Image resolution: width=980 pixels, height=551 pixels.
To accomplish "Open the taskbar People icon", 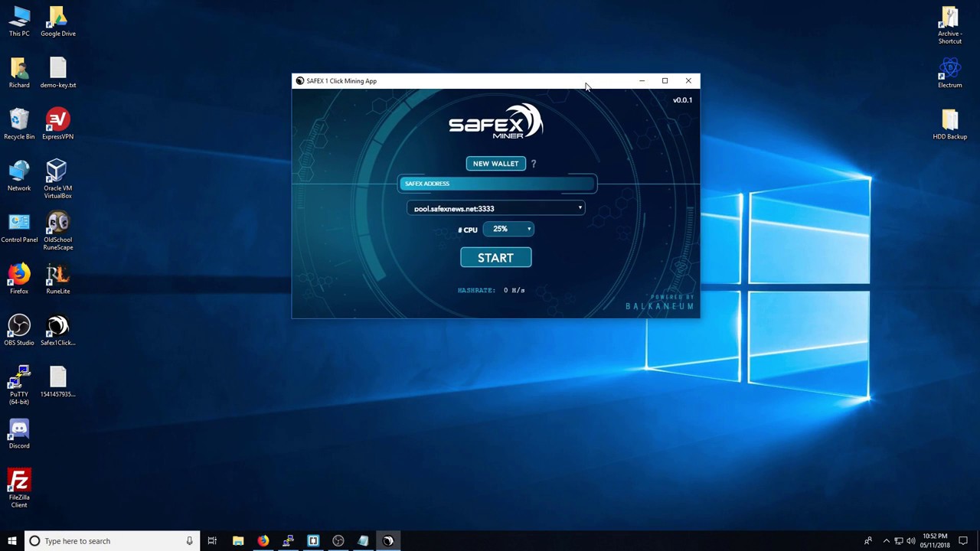I will tap(867, 541).
